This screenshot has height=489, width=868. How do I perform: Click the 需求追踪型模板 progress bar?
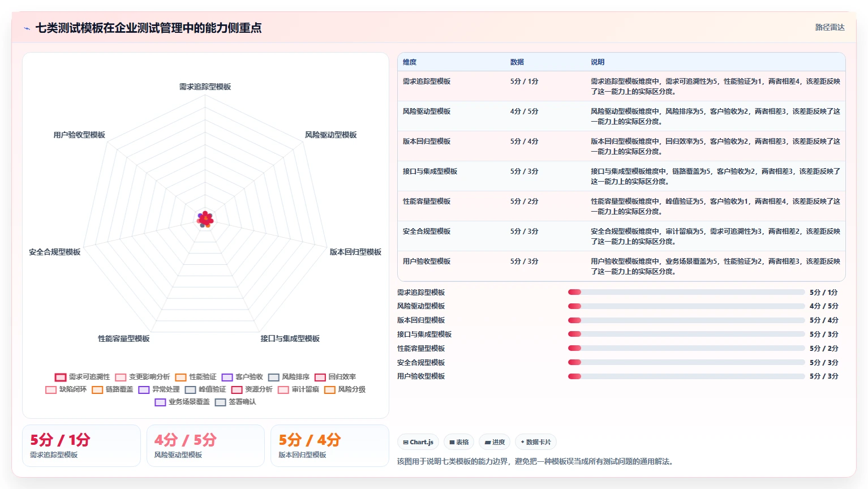pos(686,292)
